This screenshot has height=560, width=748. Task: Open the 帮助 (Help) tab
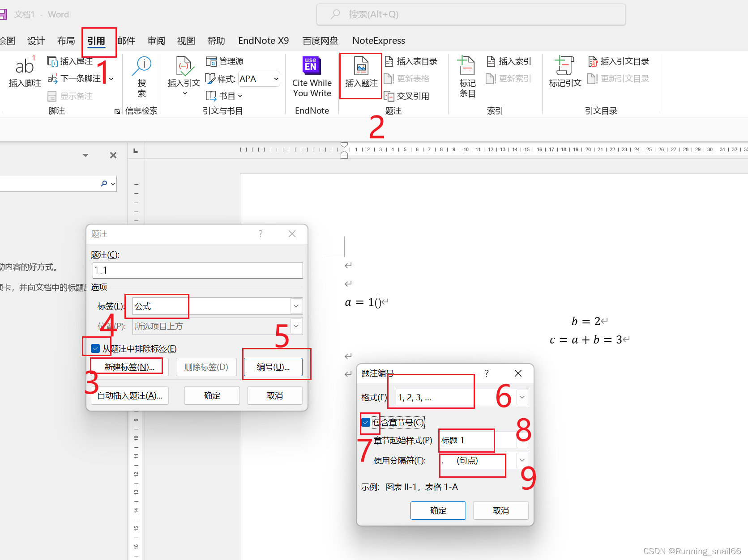[216, 41]
